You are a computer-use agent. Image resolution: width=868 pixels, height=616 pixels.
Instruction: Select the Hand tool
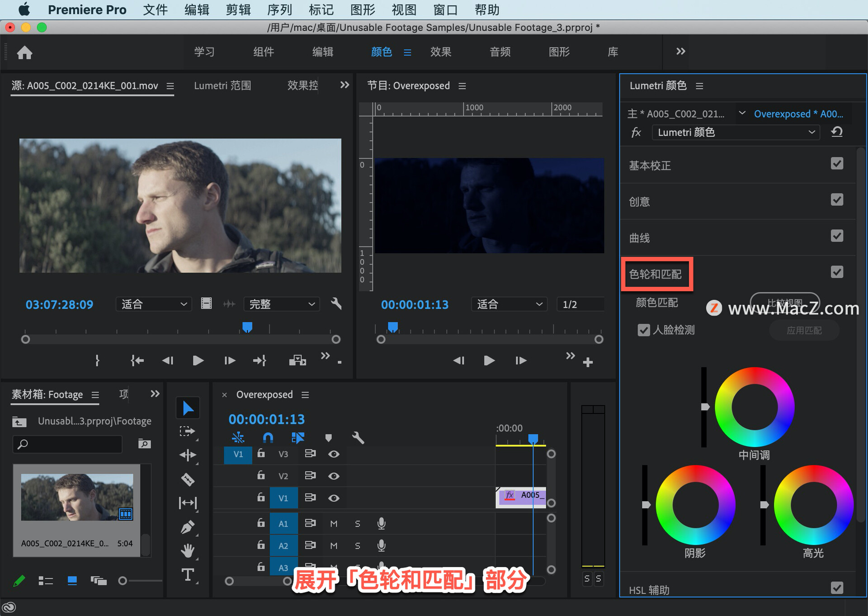click(188, 550)
